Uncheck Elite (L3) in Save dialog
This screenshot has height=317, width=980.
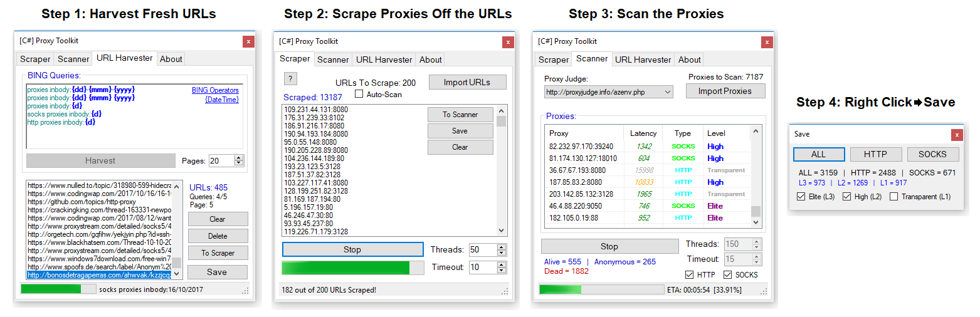pos(800,197)
